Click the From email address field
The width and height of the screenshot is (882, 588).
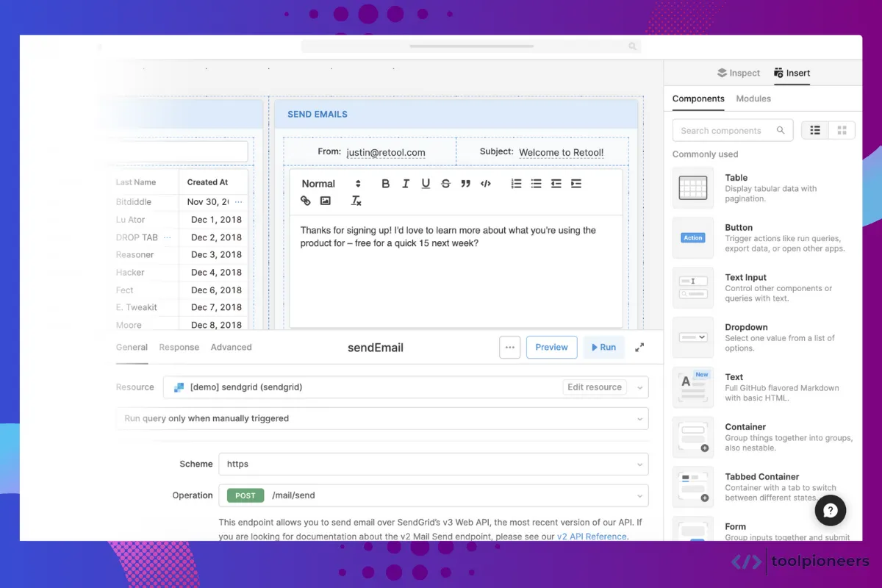[x=387, y=153]
